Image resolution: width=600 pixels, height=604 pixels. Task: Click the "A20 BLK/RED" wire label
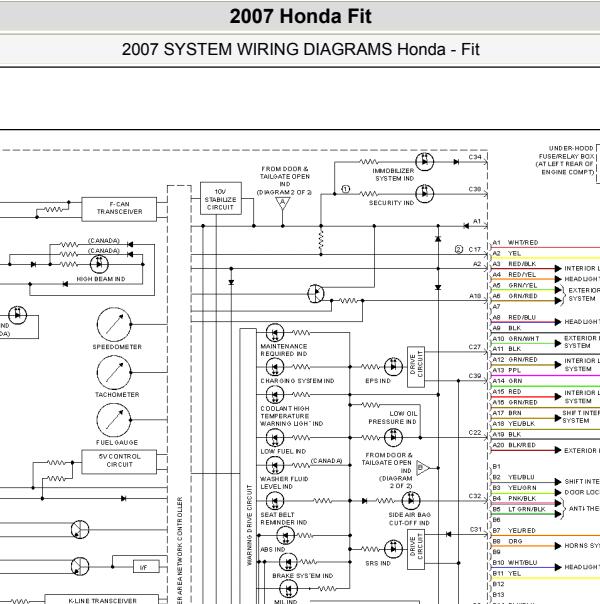tap(514, 445)
